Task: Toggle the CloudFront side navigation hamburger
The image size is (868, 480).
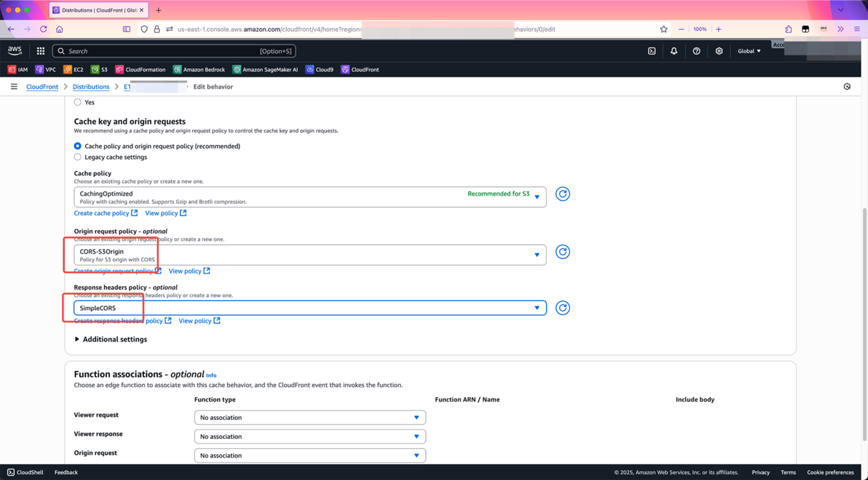Action: click(x=14, y=87)
